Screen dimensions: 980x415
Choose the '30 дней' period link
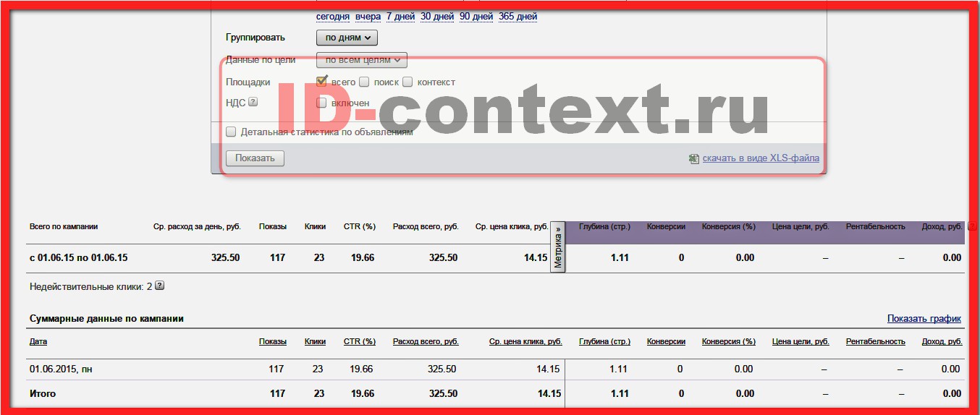coord(437,17)
